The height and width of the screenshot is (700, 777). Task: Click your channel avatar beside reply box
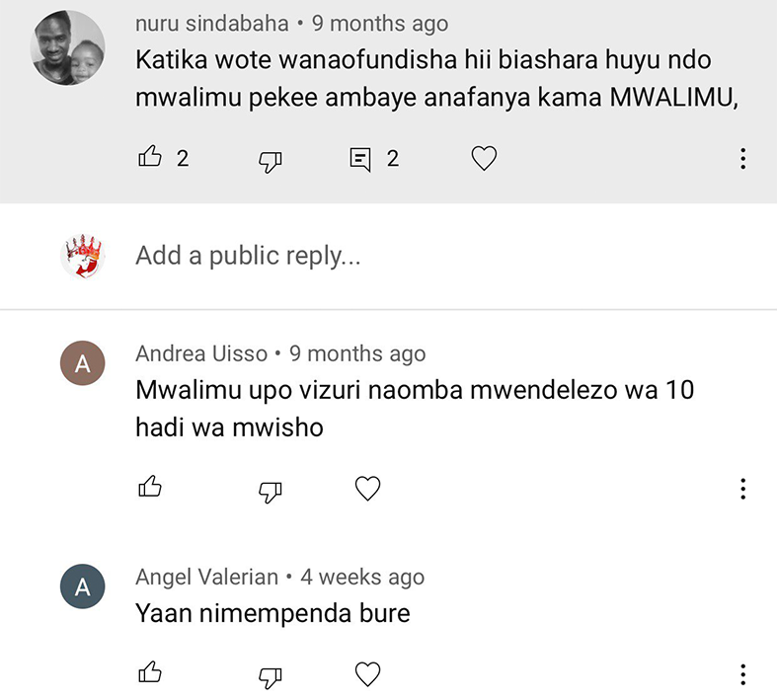click(x=83, y=257)
